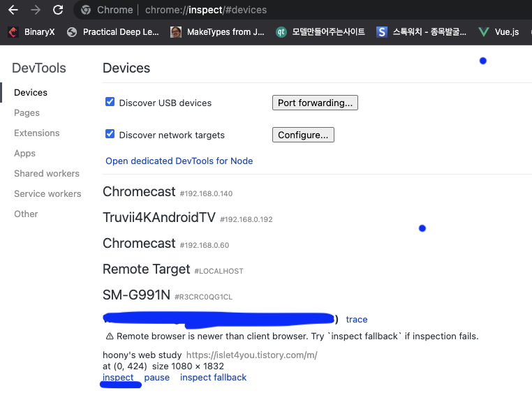Open the 모델만들어주는사이트 bookmark
The image size is (532, 407).
click(320, 32)
